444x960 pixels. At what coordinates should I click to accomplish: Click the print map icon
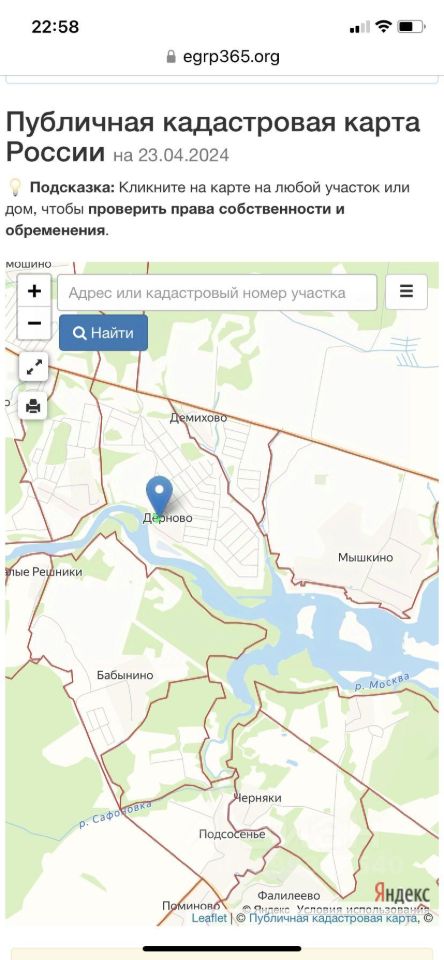point(34,405)
